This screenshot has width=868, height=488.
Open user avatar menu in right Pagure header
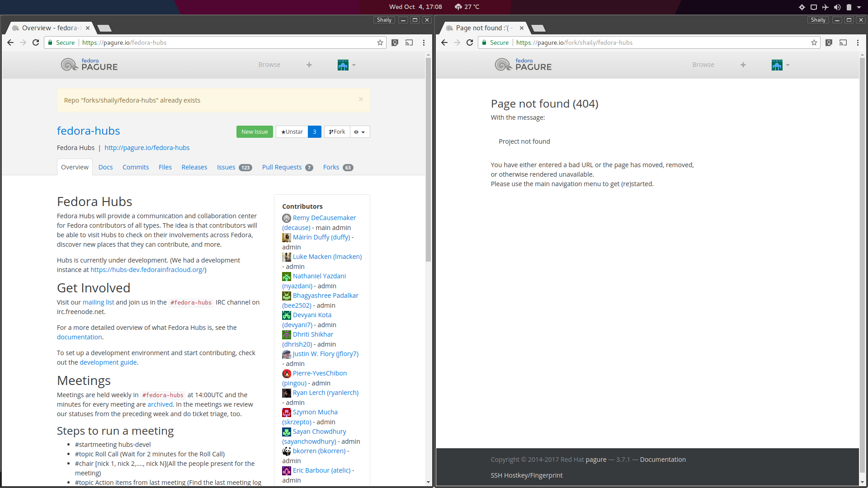[780, 65]
